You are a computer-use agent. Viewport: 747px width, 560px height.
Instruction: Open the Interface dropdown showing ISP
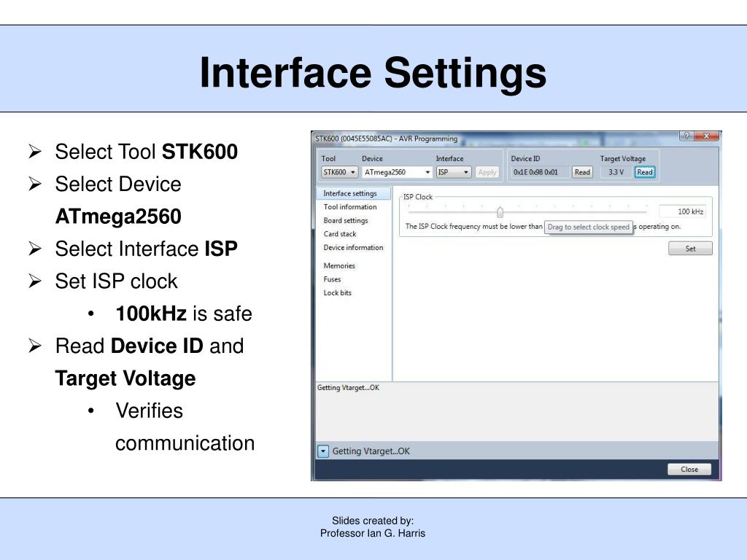tap(454, 172)
